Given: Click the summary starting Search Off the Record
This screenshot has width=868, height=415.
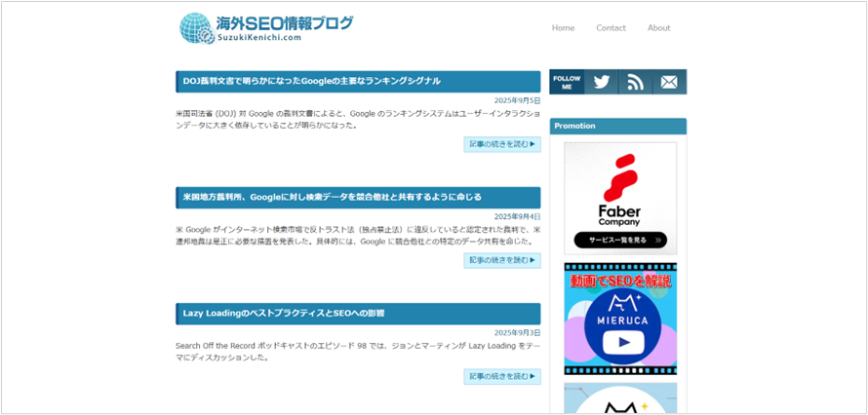Looking at the screenshot, I should (x=358, y=352).
